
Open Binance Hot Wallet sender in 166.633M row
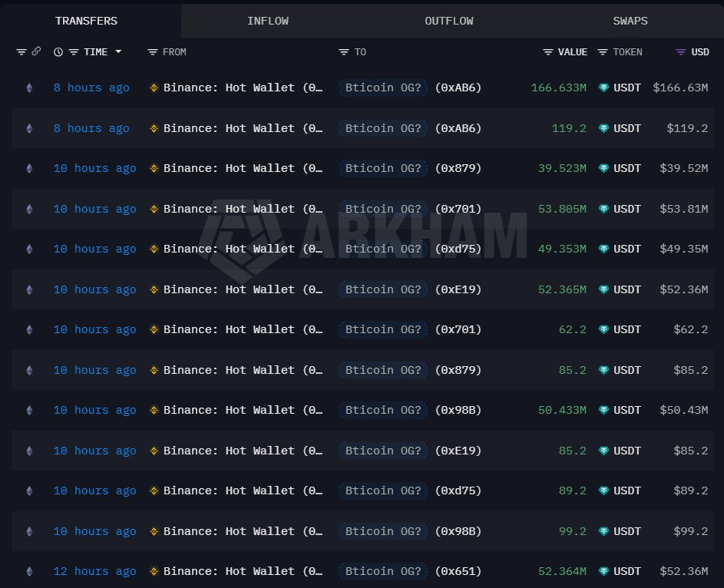[x=243, y=88]
